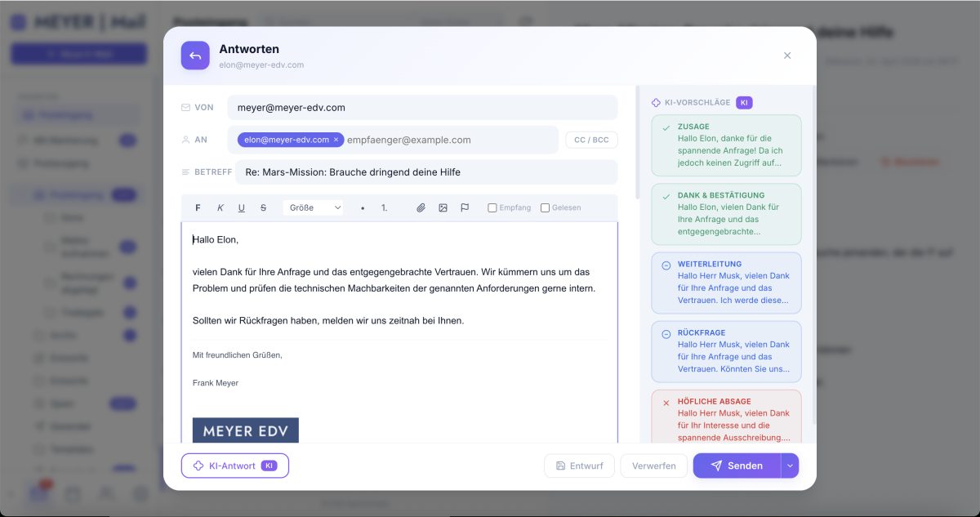
Task: Apply strikethrough formatting with the S button
Action: click(263, 208)
